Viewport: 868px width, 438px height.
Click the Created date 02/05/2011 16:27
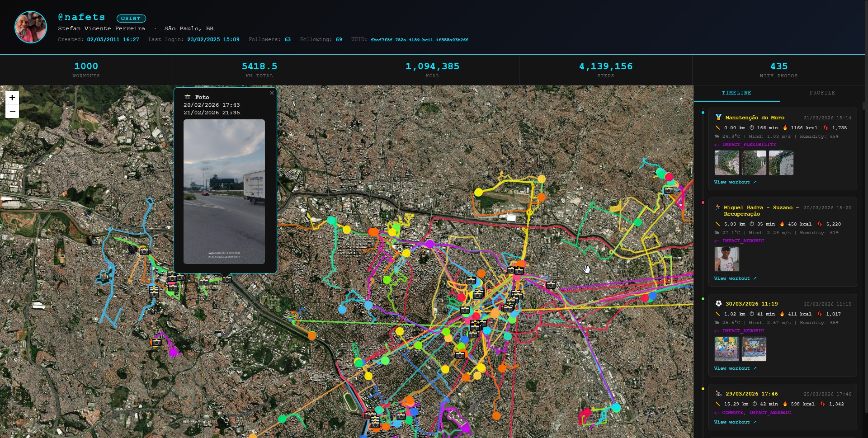[x=113, y=40]
